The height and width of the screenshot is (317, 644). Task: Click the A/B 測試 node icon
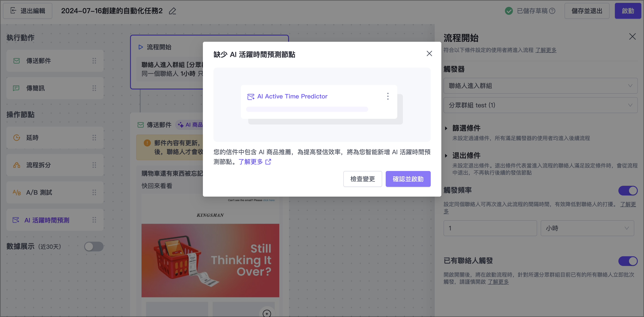(17, 192)
